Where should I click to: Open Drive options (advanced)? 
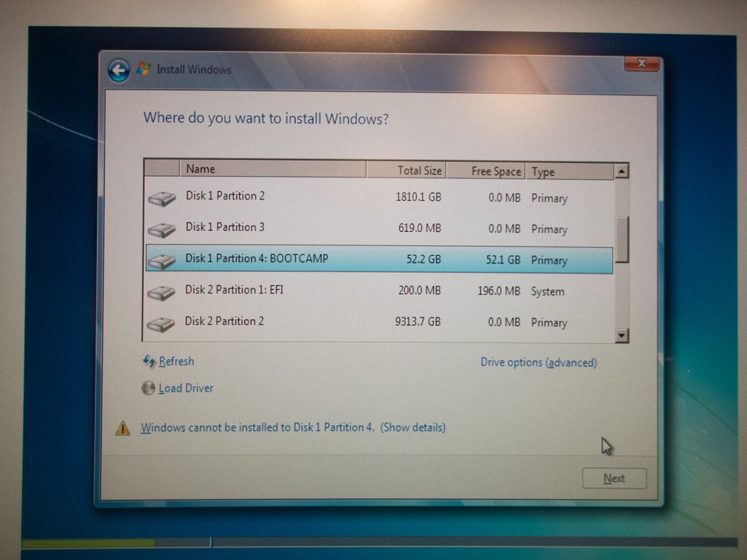[x=538, y=362]
